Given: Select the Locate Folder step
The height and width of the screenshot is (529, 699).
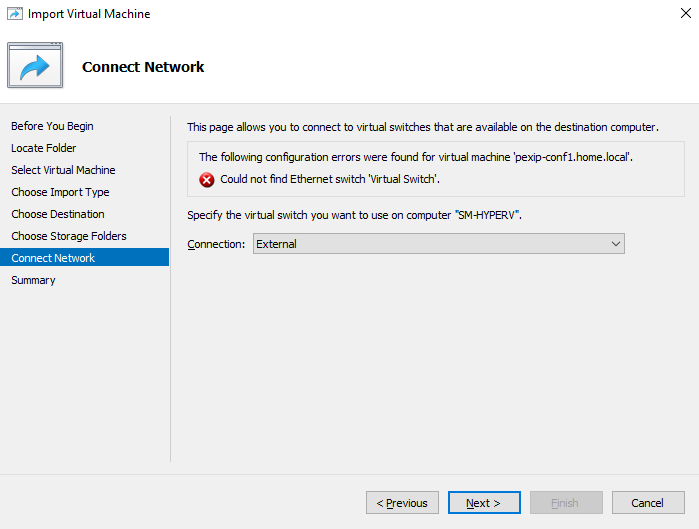Looking at the screenshot, I should (x=44, y=148).
